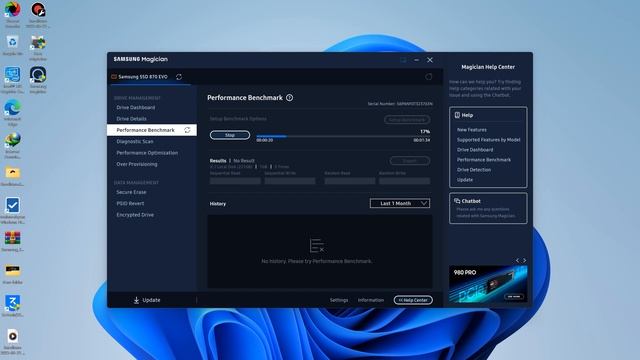Click the Chatbot speech bubble icon
The width and height of the screenshot is (640, 360).
(457, 201)
